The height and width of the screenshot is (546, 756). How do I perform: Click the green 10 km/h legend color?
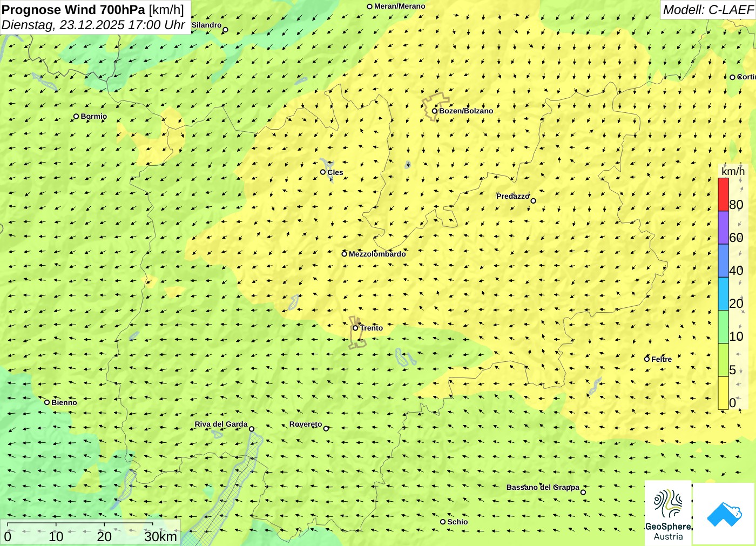tap(723, 327)
